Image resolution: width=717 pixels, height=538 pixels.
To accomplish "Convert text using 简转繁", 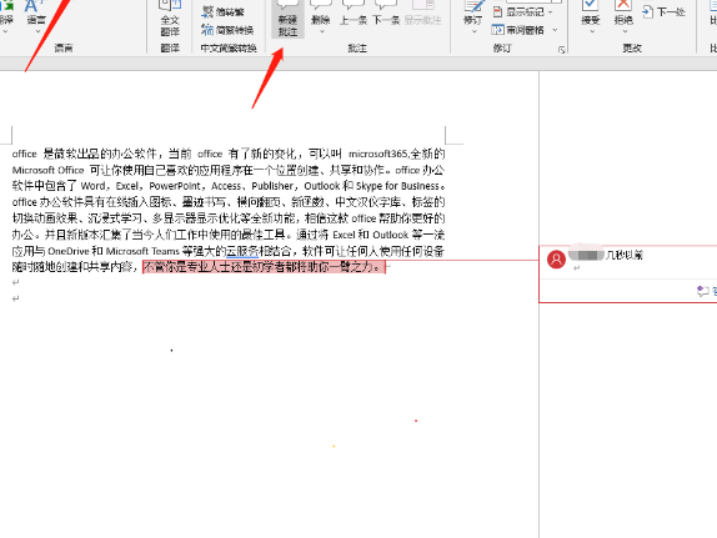I will click(x=223, y=12).
